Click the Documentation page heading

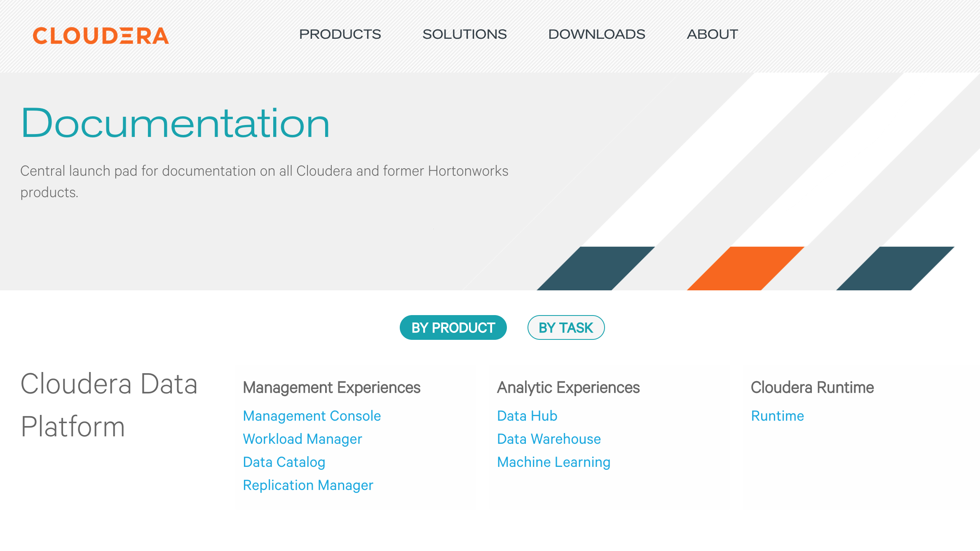coord(176,123)
